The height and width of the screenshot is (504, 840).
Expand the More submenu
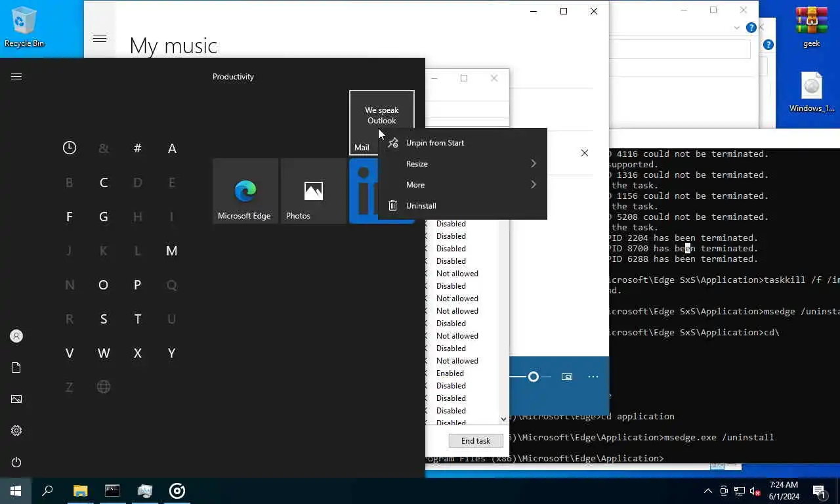(x=463, y=184)
